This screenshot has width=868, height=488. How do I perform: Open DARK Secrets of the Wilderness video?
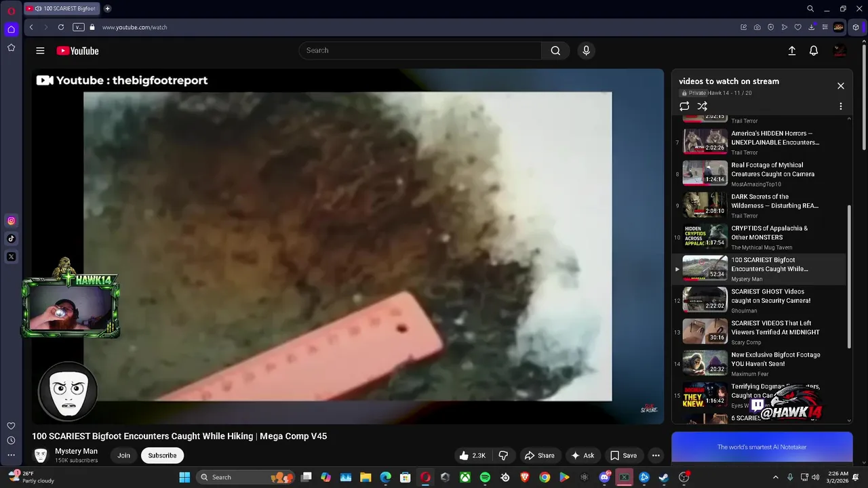[x=759, y=205]
